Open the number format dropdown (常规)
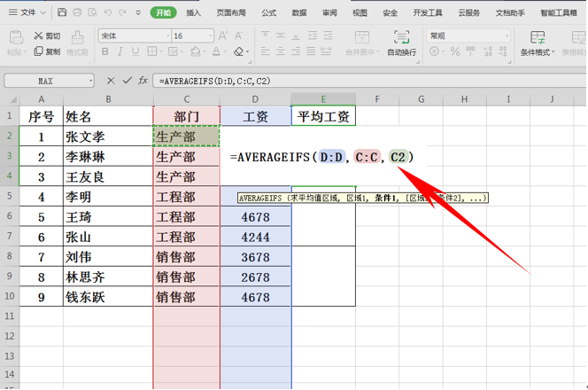Image resolution: width=588 pixels, height=390 pixels. [507, 36]
